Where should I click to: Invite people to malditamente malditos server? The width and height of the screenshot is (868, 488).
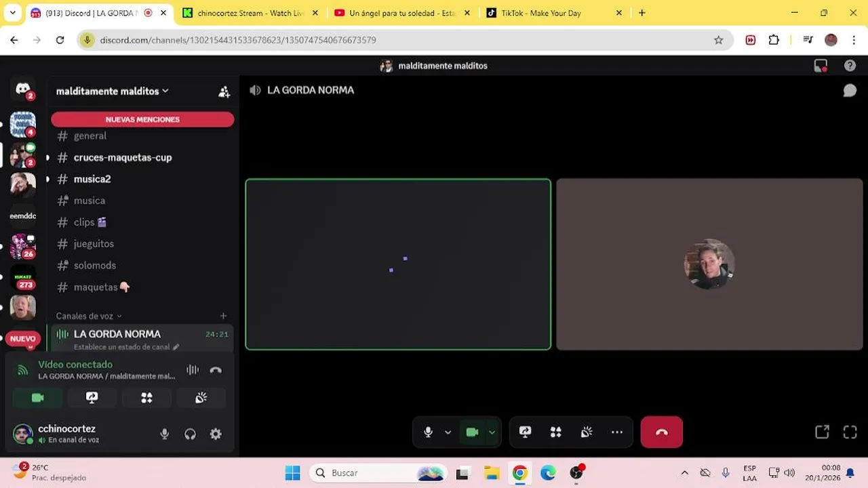coord(224,91)
